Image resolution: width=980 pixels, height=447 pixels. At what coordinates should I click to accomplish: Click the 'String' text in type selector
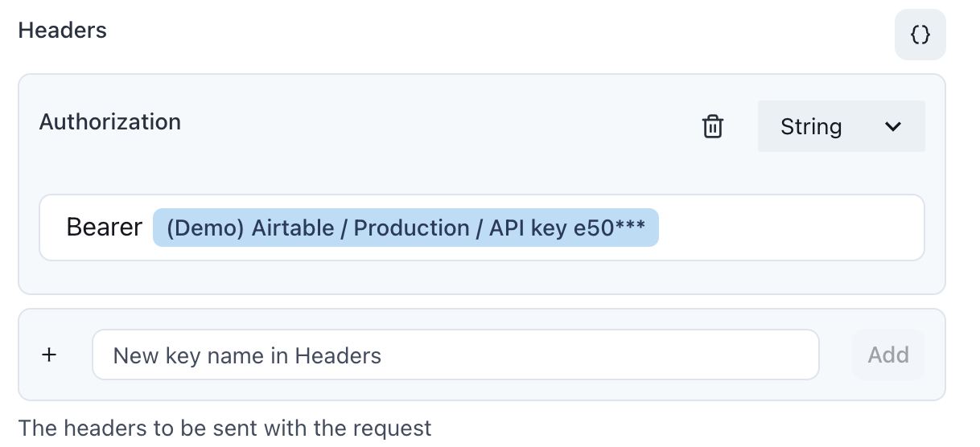811,127
